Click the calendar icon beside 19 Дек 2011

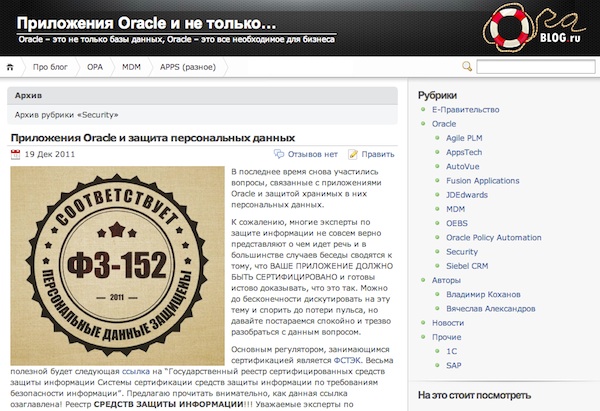click(x=15, y=155)
